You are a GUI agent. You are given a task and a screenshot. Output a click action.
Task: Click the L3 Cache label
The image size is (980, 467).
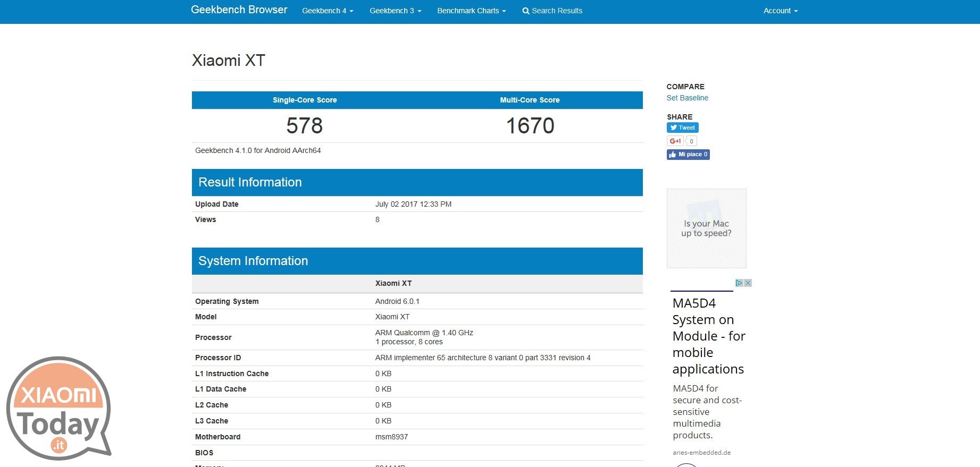tap(212, 421)
